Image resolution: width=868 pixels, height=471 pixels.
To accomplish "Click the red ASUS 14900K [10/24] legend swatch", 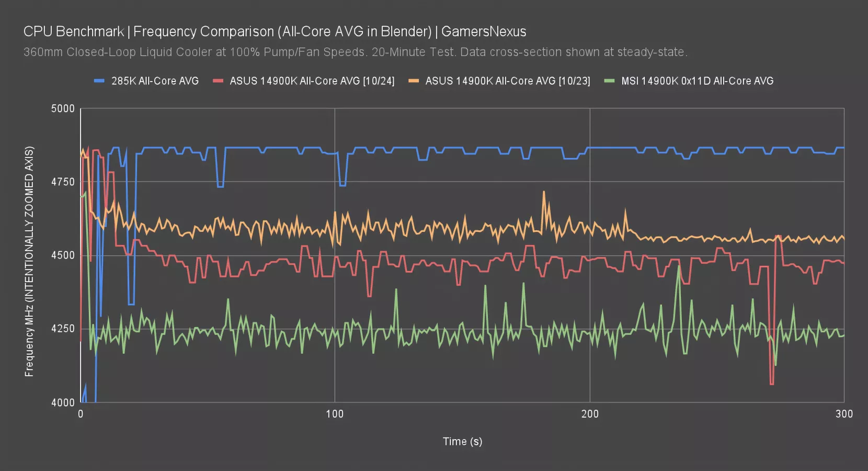I will coord(218,81).
